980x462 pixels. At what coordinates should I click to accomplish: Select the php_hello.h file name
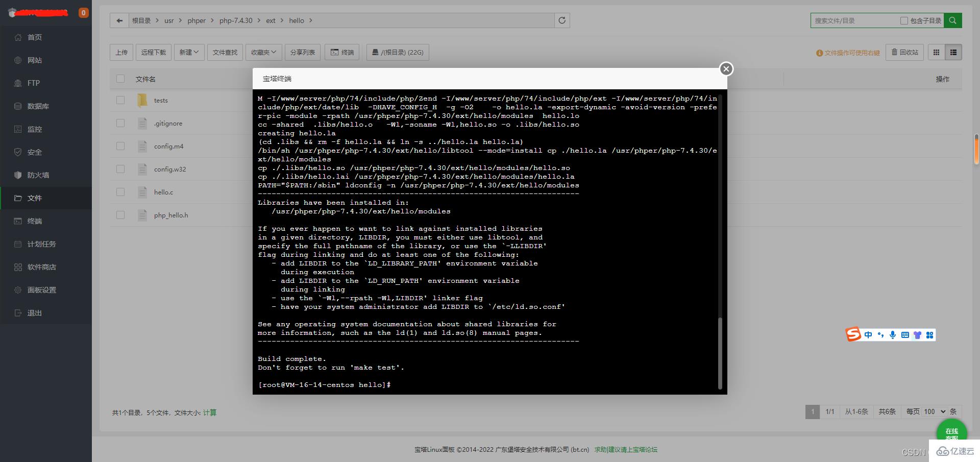[171, 215]
